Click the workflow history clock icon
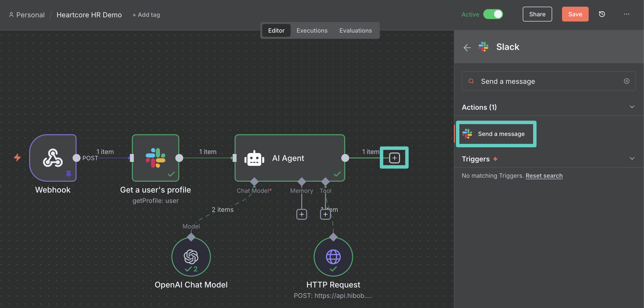 pyautogui.click(x=602, y=14)
